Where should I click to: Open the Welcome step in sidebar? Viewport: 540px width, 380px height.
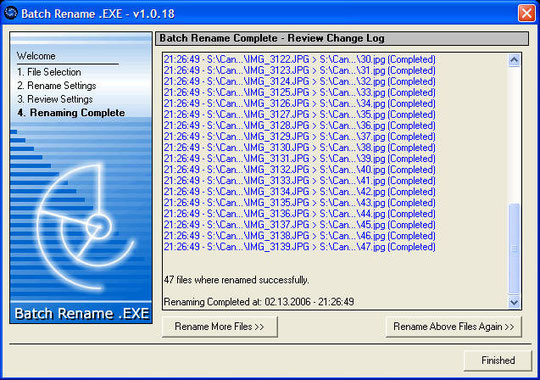tap(36, 56)
